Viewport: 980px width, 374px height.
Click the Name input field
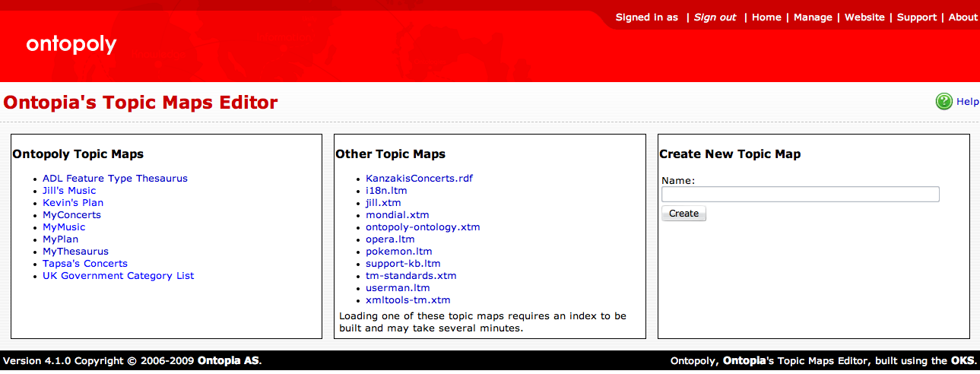pyautogui.click(x=800, y=195)
